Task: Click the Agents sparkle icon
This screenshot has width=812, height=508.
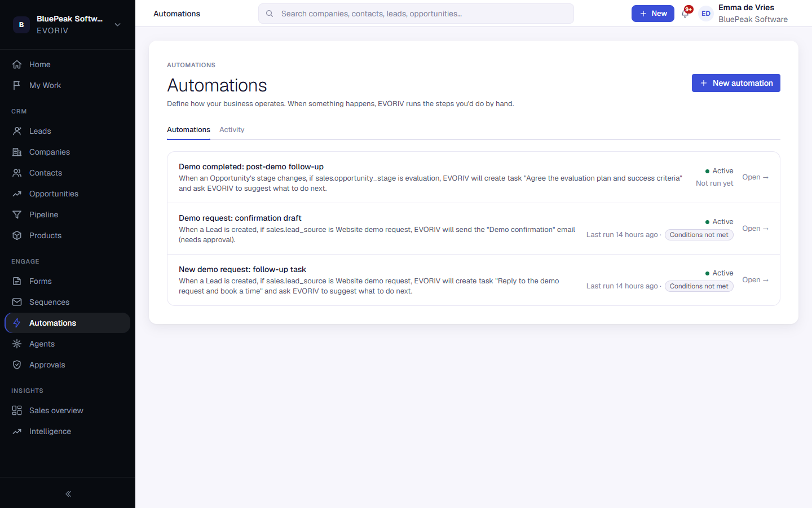Action: tap(17, 344)
